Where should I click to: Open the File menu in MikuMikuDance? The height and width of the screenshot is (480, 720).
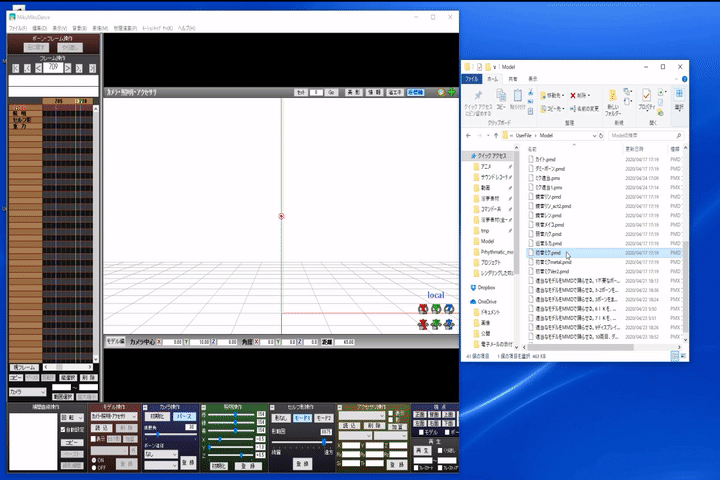pyautogui.click(x=18, y=28)
